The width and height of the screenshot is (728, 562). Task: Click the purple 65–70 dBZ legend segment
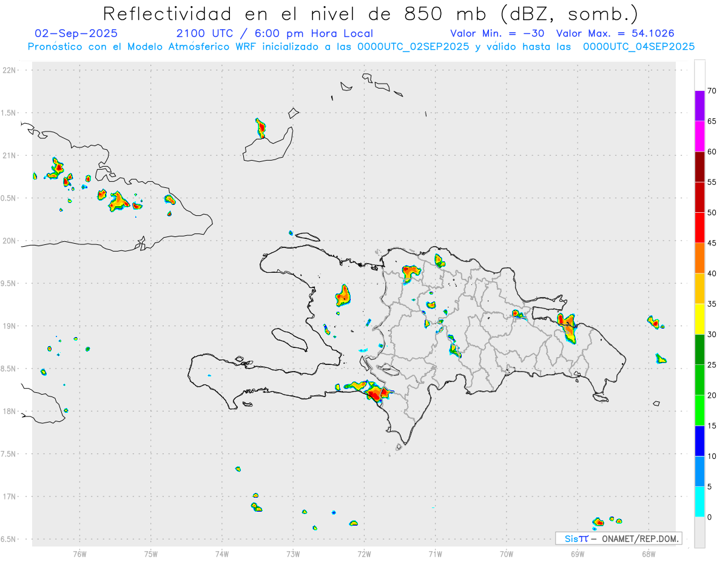coord(699,106)
